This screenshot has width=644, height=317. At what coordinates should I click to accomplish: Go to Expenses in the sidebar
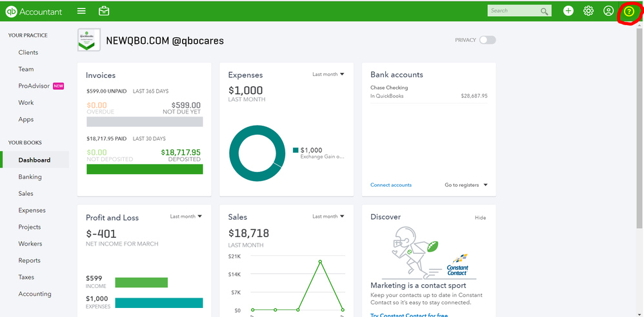coord(32,211)
